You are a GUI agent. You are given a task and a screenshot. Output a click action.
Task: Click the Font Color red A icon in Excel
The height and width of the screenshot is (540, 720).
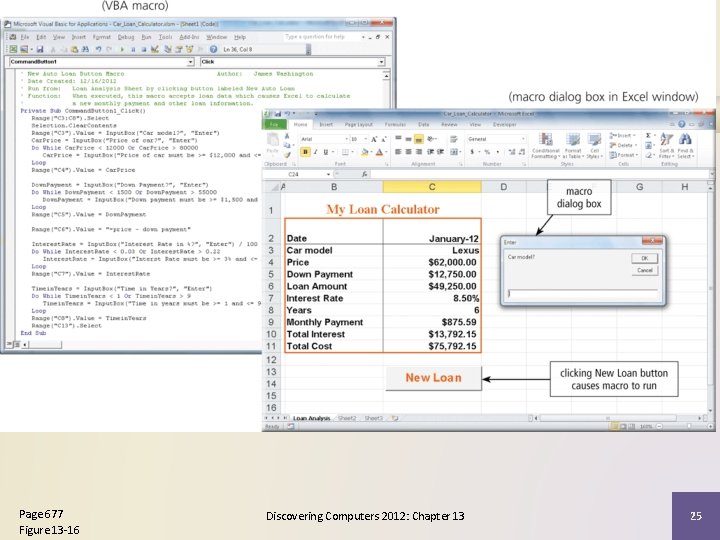[379, 152]
